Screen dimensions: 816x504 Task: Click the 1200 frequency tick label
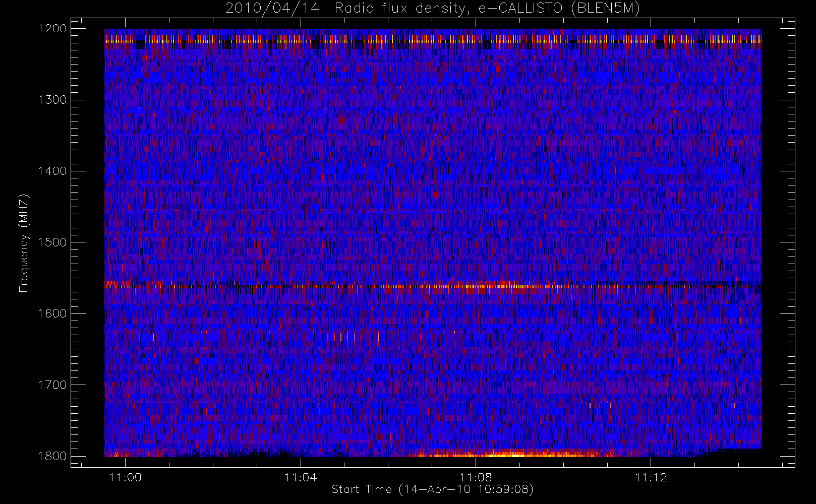pyautogui.click(x=52, y=29)
